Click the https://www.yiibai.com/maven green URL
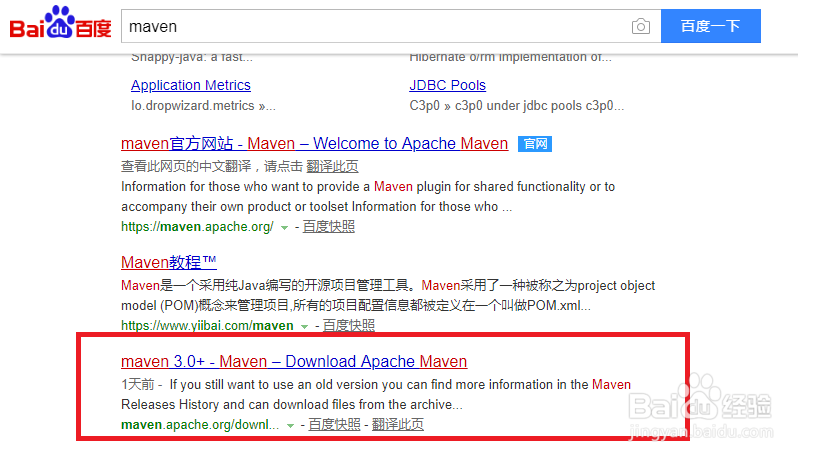The height and width of the screenshot is (460, 819). click(x=207, y=326)
